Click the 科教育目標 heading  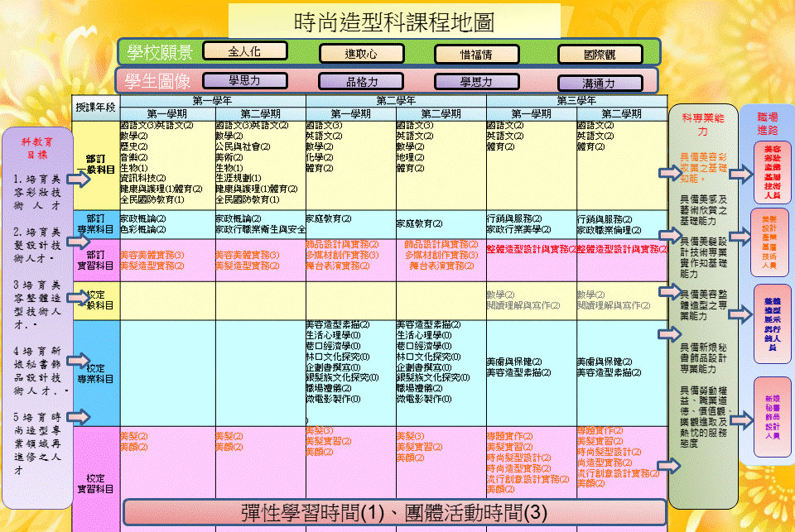pyautogui.click(x=37, y=148)
